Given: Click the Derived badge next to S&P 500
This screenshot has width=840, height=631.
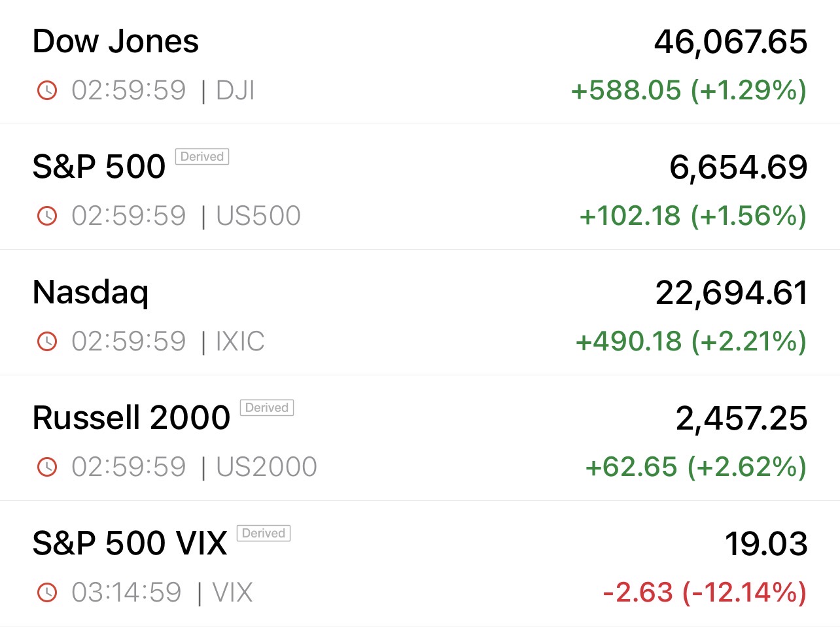Looking at the screenshot, I should click(x=202, y=157).
